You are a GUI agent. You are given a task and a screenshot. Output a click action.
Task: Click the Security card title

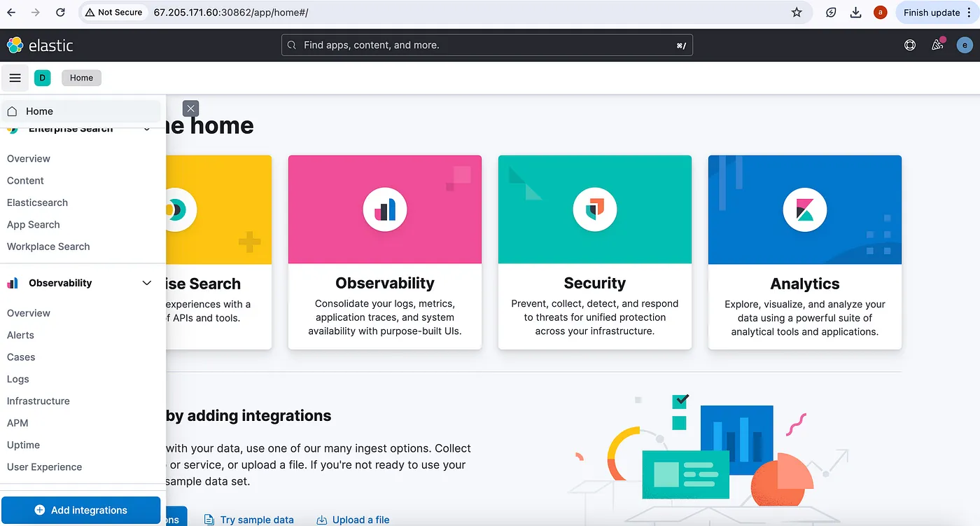[x=595, y=283]
